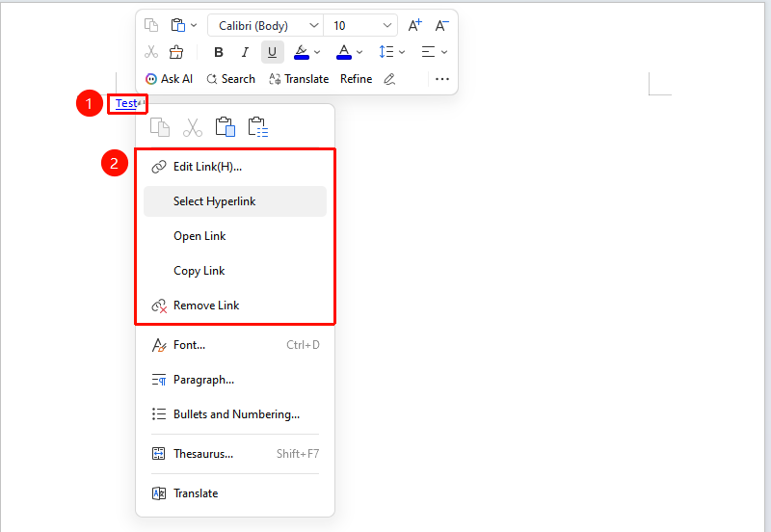Select the Format Painter brush icon

(x=176, y=52)
